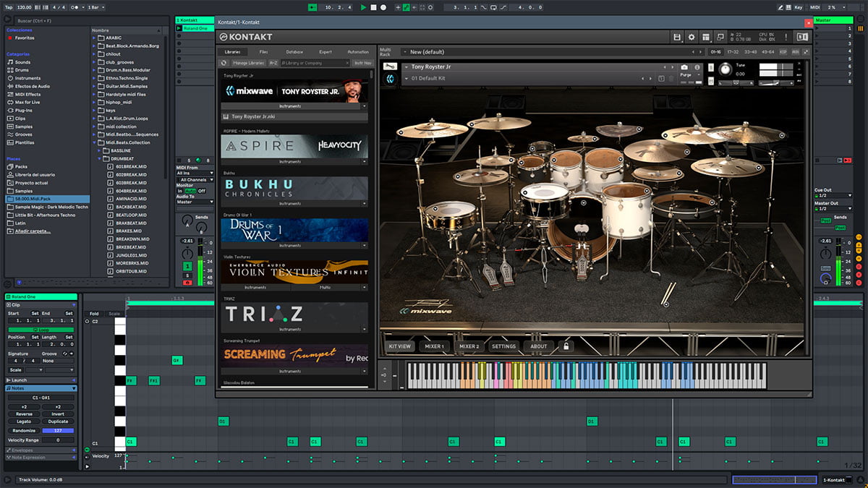Switch to the Expert tab in Kontakt
This screenshot has width=868, height=488.
coord(325,52)
